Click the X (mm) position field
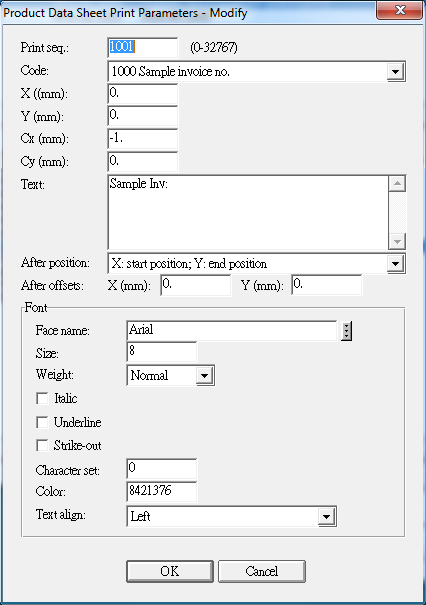The height and width of the screenshot is (605, 426). coord(142,93)
